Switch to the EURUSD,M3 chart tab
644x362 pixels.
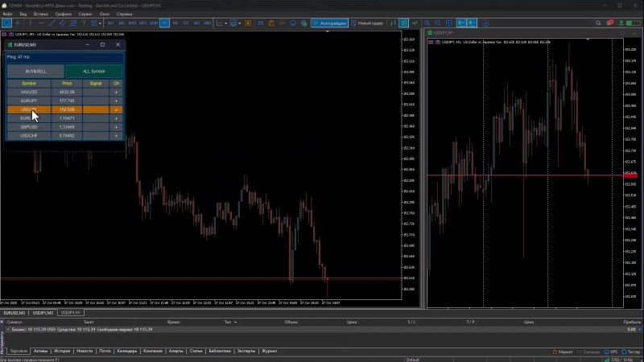point(13,312)
